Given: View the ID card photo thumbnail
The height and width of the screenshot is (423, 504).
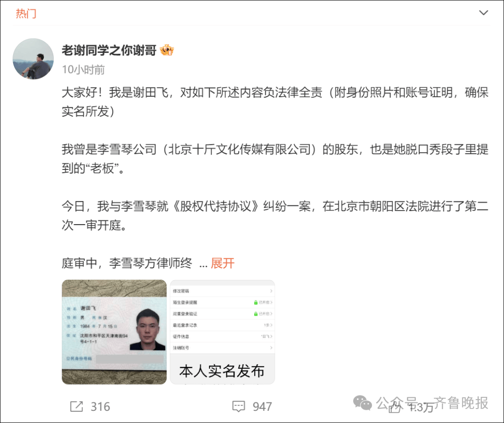Looking at the screenshot, I should coord(114,332).
